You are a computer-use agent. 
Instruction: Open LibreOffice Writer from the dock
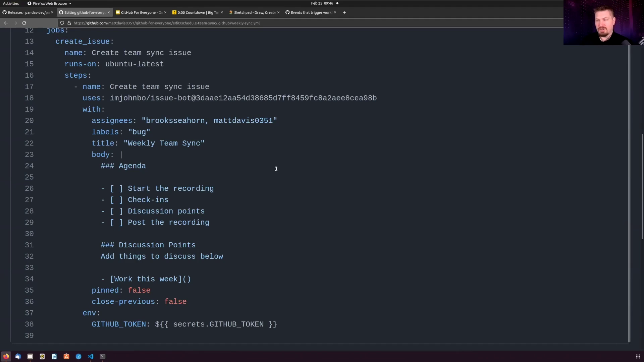54,356
